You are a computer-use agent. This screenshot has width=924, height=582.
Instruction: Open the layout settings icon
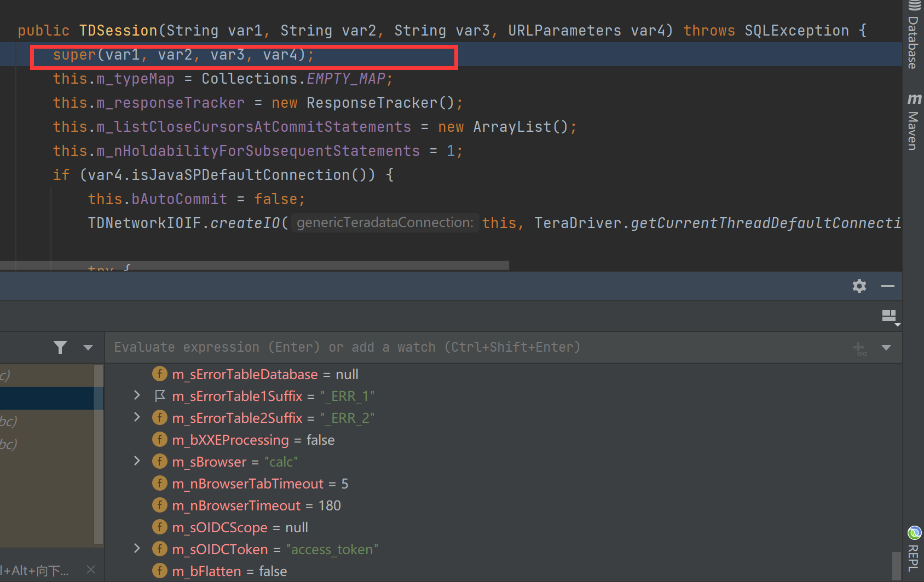(x=890, y=317)
